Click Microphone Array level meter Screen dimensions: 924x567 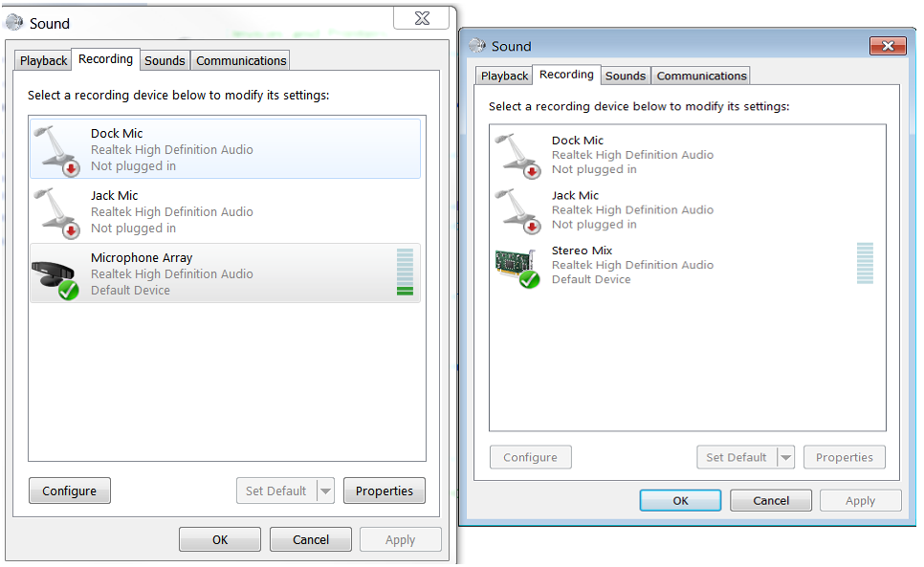click(405, 272)
